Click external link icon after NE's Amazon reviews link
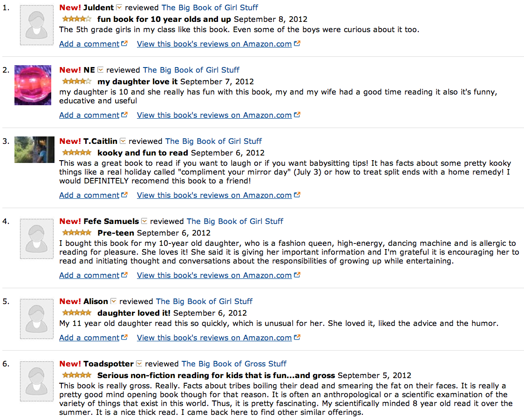 [x=297, y=115]
